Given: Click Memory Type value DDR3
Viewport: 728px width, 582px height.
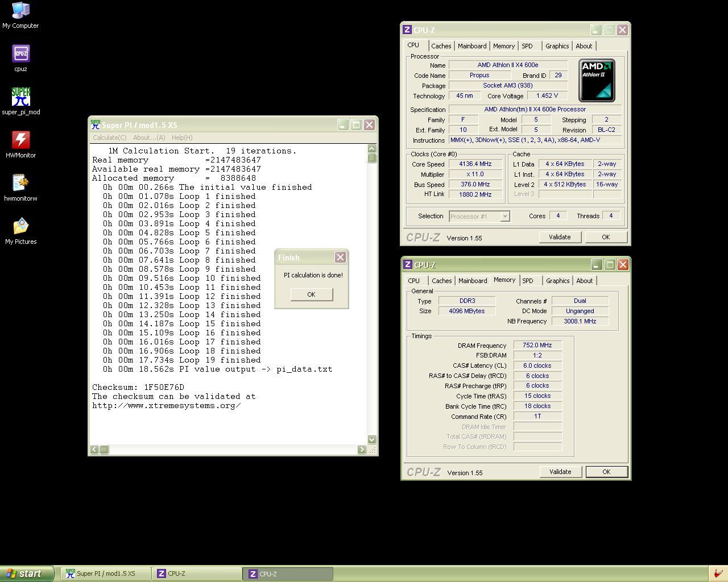Looking at the screenshot, I should [x=467, y=301].
